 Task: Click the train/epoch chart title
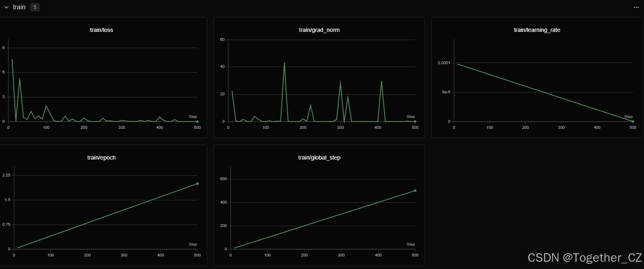click(x=101, y=158)
